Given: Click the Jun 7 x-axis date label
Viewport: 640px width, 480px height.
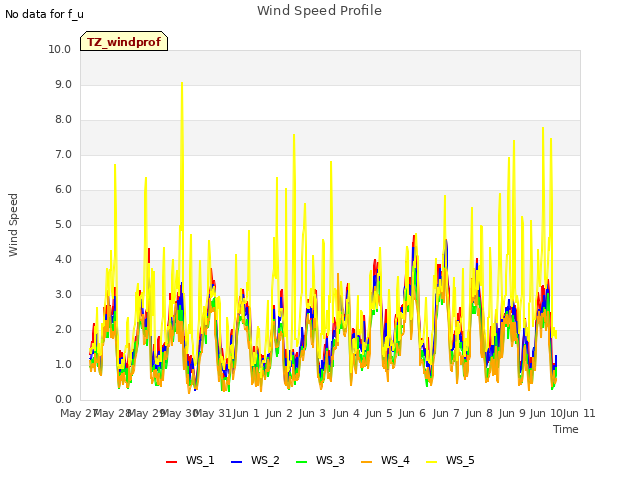Looking at the screenshot, I should point(446,413).
